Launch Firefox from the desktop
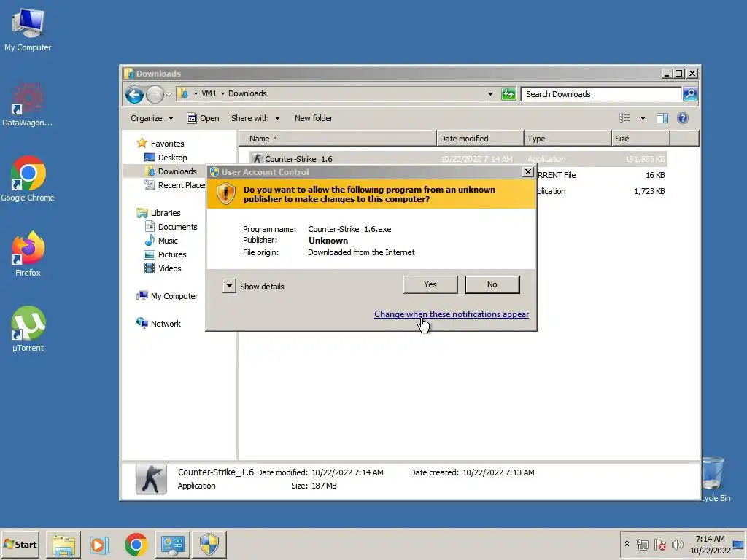The height and width of the screenshot is (560, 747). 28,254
